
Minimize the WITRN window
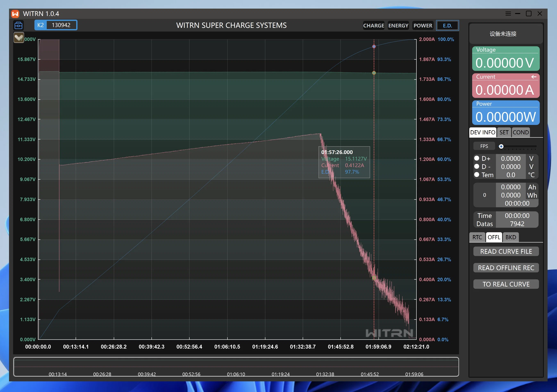(518, 14)
